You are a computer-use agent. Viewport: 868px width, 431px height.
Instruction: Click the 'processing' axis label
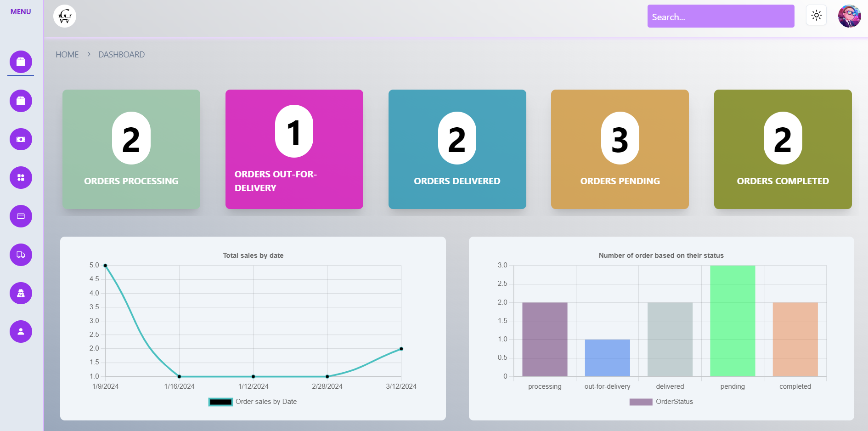pyautogui.click(x=545, y=386)
